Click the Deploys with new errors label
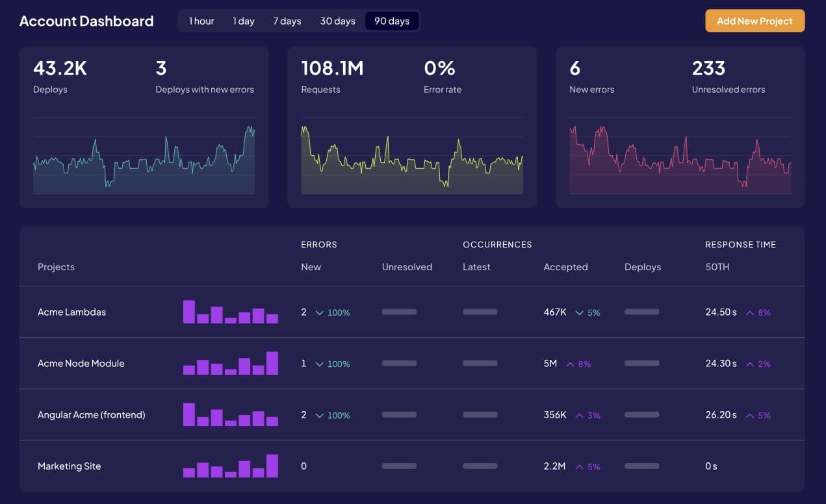This screenshot has width=826, height=504. (x=205, y=90)
